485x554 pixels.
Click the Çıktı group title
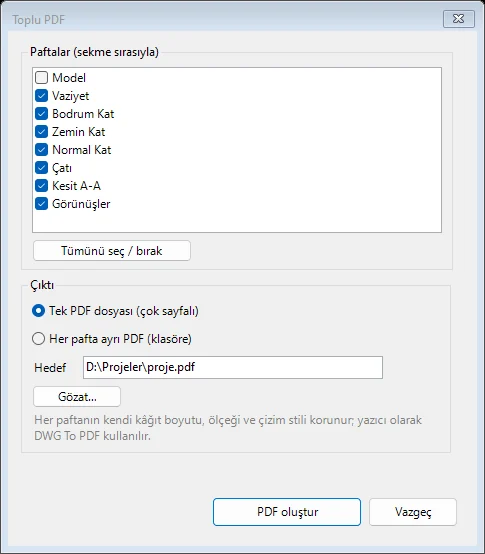(x=42, y=285)
